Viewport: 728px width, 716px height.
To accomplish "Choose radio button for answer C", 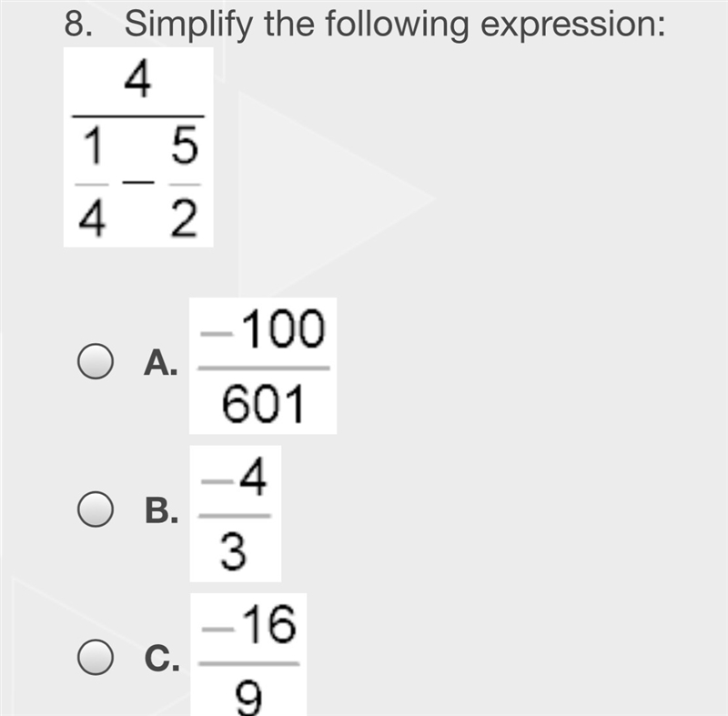I will tap(96, 657).
